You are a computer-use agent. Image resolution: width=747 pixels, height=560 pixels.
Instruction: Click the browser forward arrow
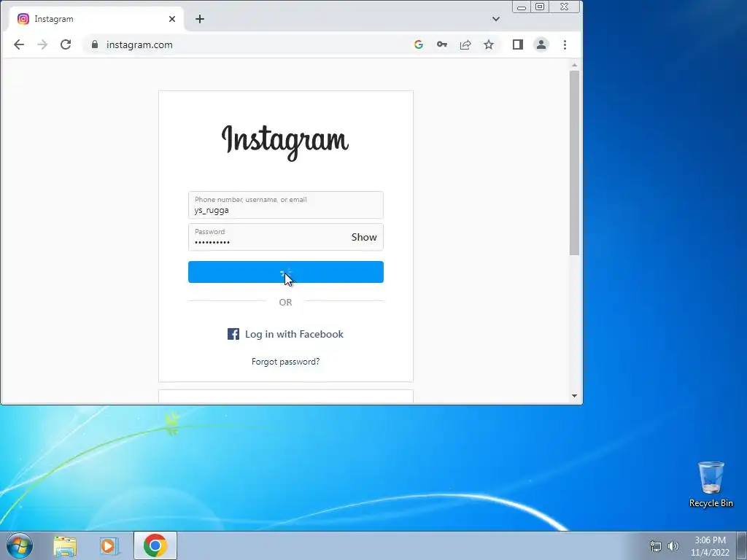click(42, 44)
